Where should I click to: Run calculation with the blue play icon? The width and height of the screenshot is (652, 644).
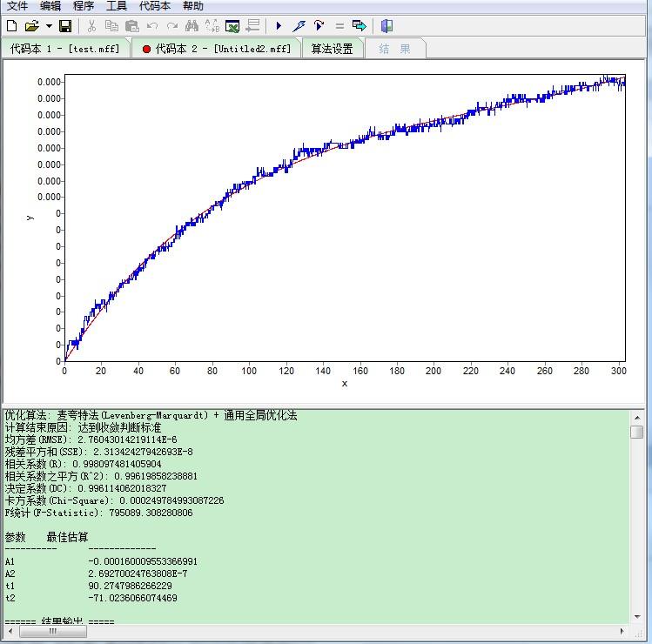click(279, 26)
